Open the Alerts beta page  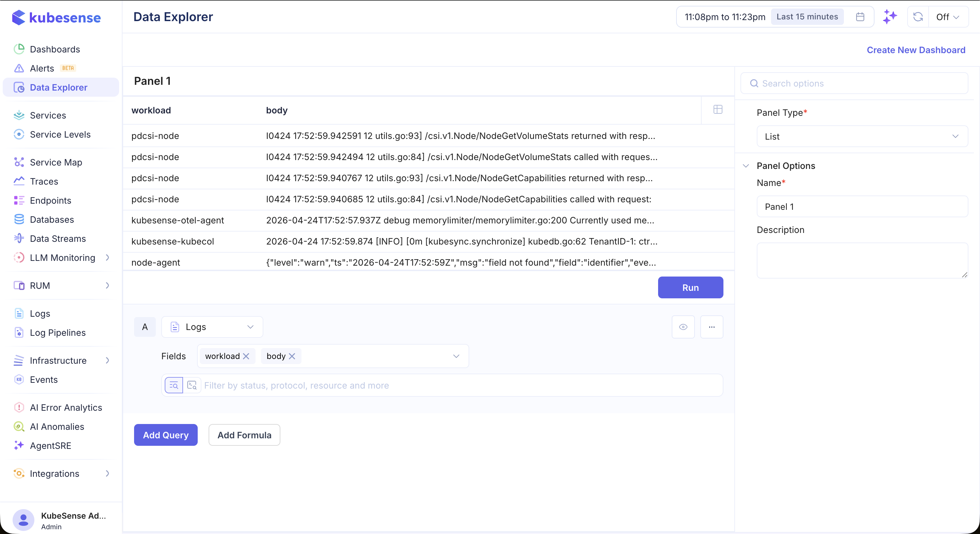45,68
